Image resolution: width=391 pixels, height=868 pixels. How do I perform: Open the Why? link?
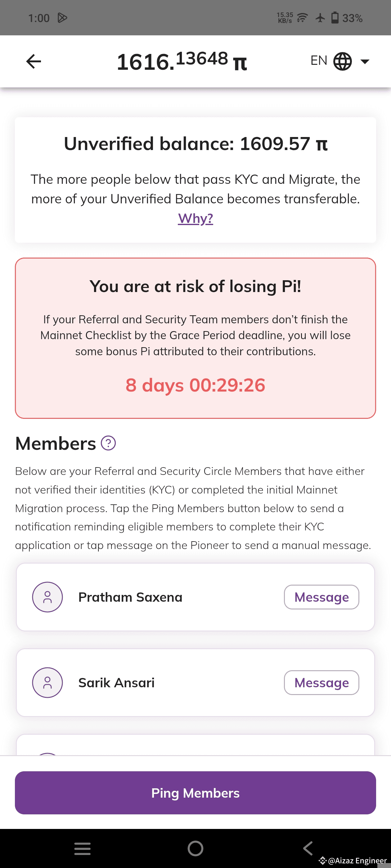click(195, 218)
